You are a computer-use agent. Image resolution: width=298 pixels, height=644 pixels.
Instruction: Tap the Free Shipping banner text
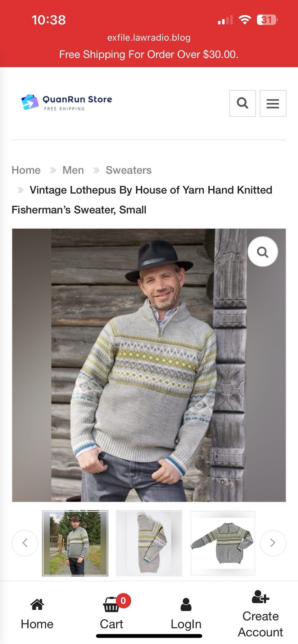click(x=149, y=54)
